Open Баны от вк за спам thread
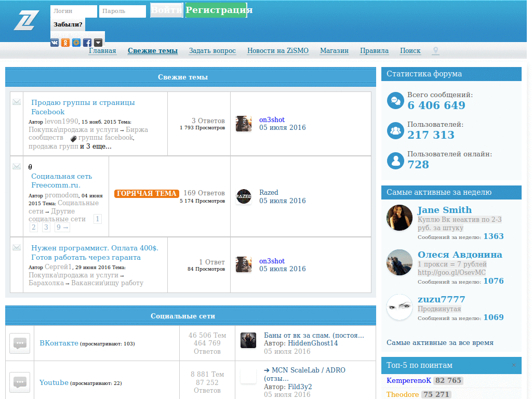This screenshot has height=399, width=532. pos(314,335)
